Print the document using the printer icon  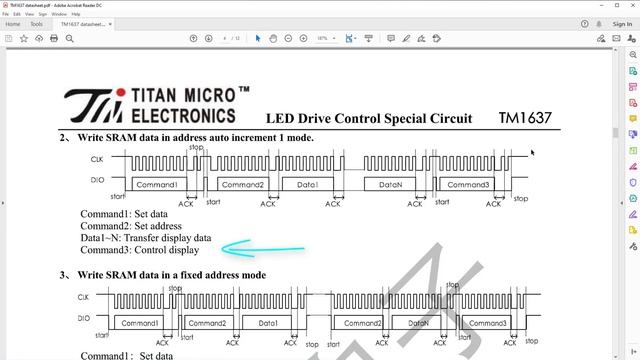[54, 38]
